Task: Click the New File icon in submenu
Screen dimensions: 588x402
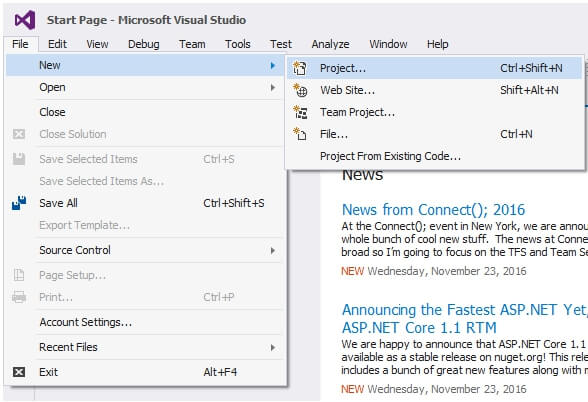Action: (x=300, y=134)
